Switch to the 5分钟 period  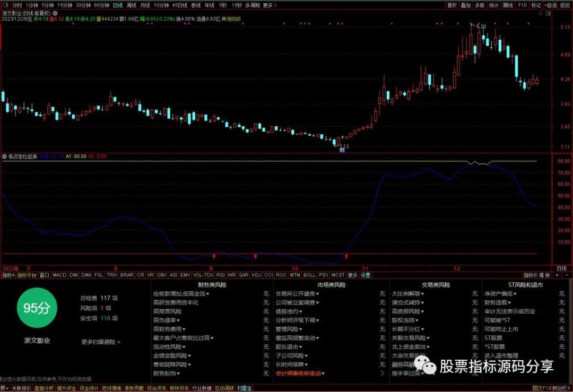coord(48,5)
